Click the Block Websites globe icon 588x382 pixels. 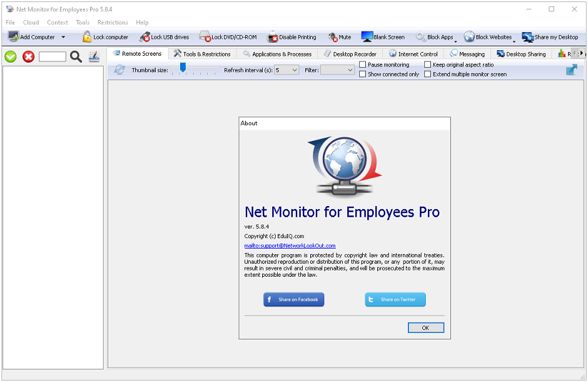click(x=469, y=37)
